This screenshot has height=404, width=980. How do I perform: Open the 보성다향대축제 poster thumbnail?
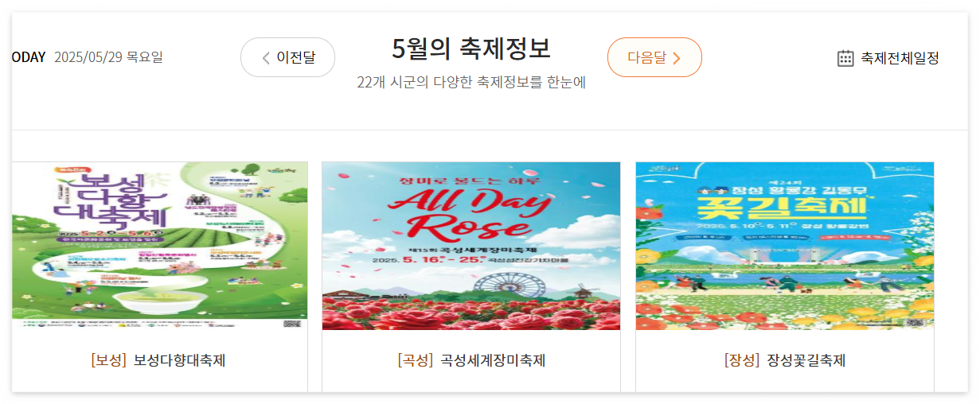[160, 246]
